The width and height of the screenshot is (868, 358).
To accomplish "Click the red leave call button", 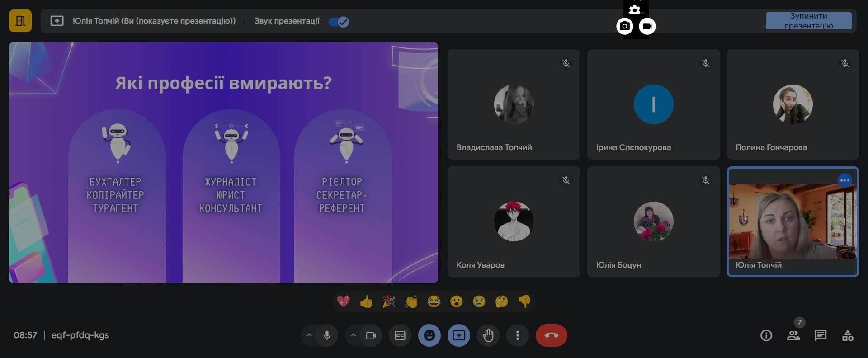I will [x=551, y=335].
